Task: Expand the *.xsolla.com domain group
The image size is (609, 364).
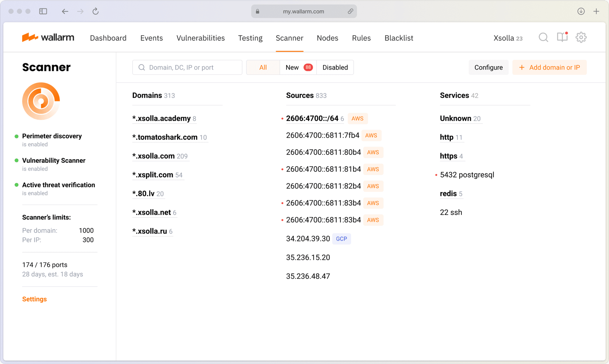Action: click(x=153, y=156)
